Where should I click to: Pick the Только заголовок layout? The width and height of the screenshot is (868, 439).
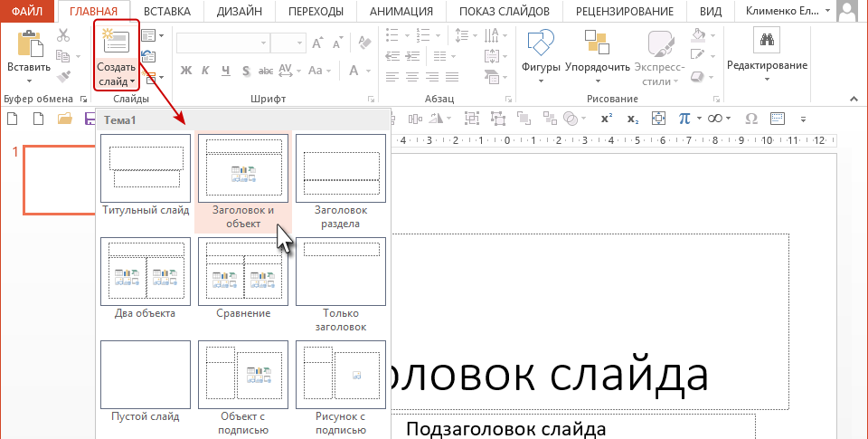(x=341, y=285)
